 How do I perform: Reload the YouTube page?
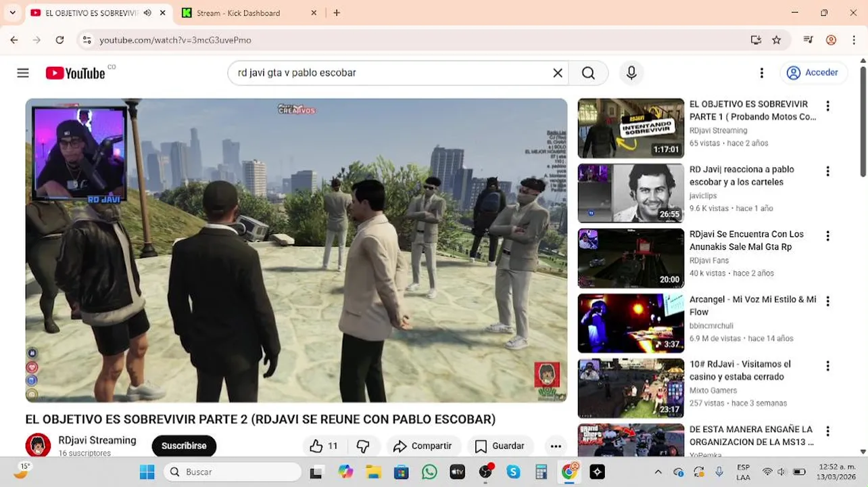(x=59, y=40)
